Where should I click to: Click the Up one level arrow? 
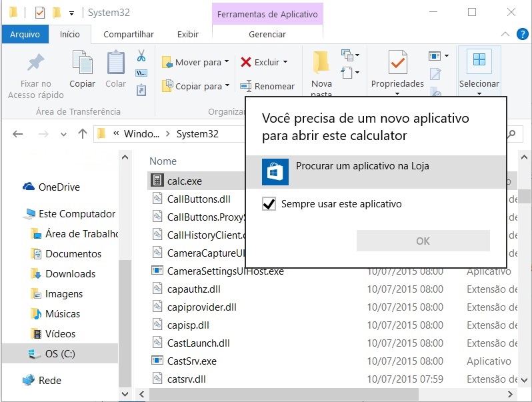pyautogui.click(x=83, y=133)
